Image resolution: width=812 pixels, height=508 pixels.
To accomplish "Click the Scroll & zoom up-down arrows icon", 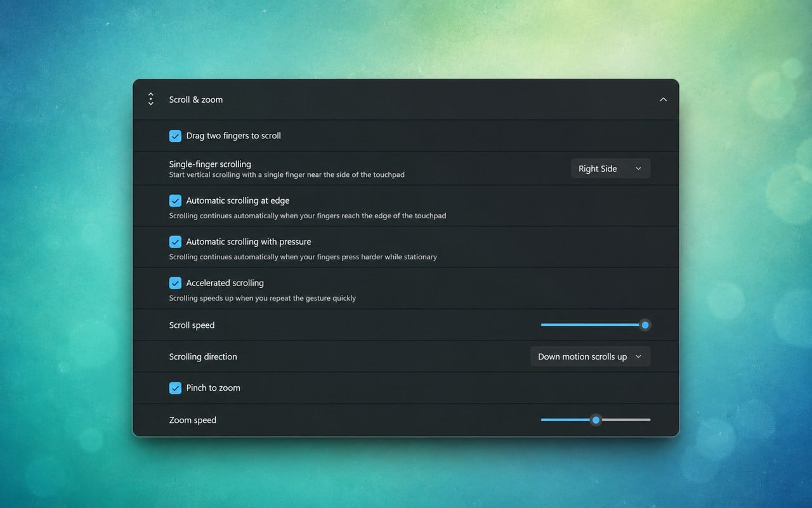I will click(151, 99).
